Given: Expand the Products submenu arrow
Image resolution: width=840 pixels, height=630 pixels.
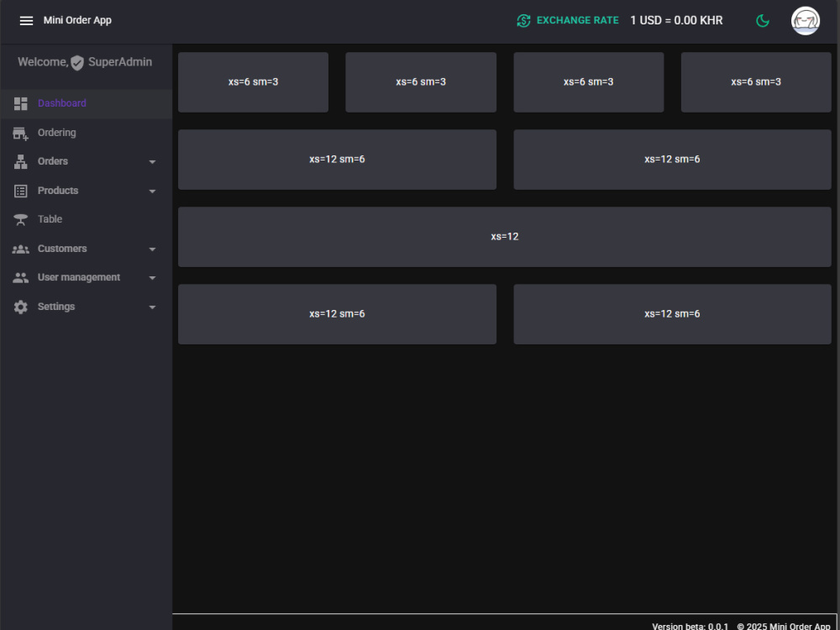Looking at the screenshot, I should (x=152, y=192).
